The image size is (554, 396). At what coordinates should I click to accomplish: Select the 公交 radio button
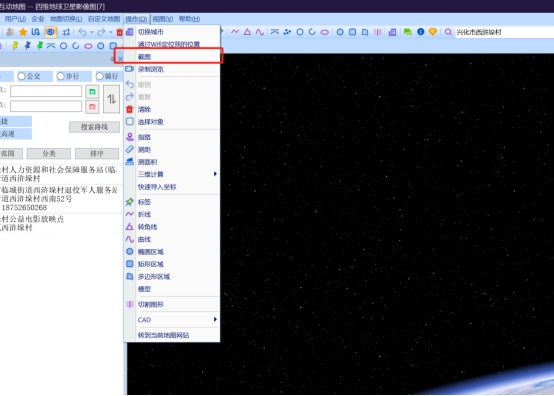[22, 76]
